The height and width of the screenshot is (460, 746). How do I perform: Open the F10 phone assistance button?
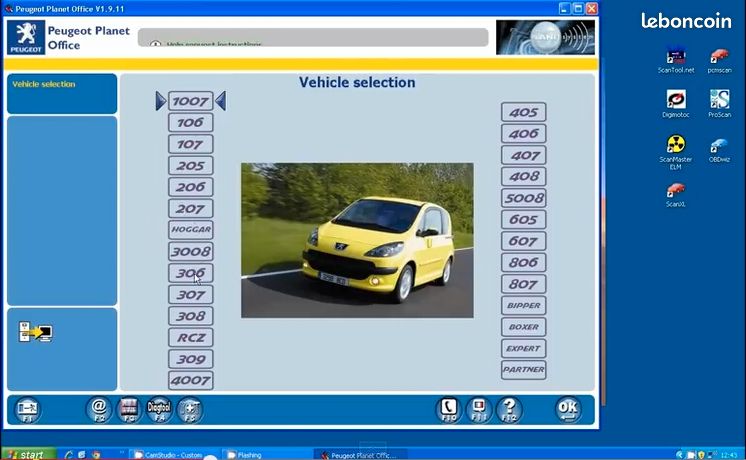coord(449,410)
